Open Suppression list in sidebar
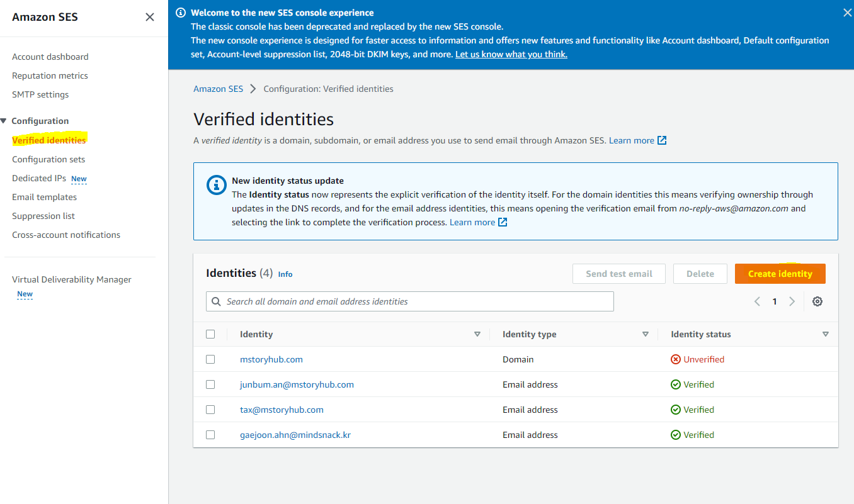 tap(43, 216)
